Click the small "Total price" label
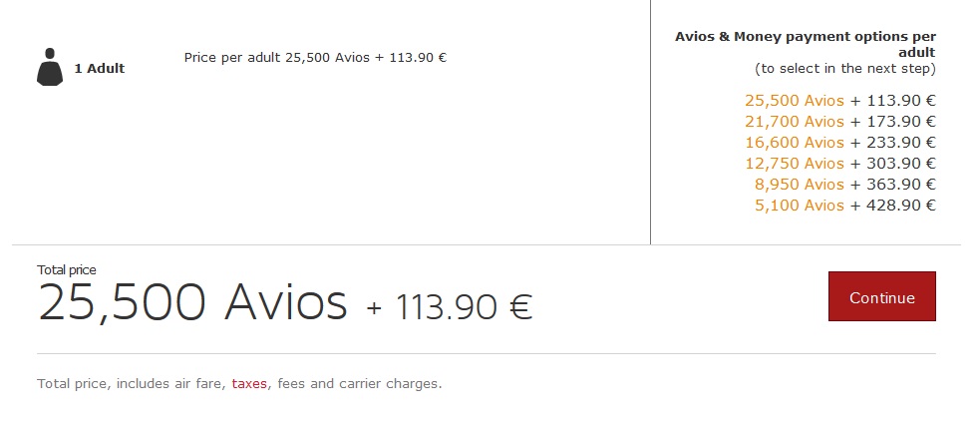Image resolution: width=980 pixels, height=429 pixels. [x=67, y=269]
